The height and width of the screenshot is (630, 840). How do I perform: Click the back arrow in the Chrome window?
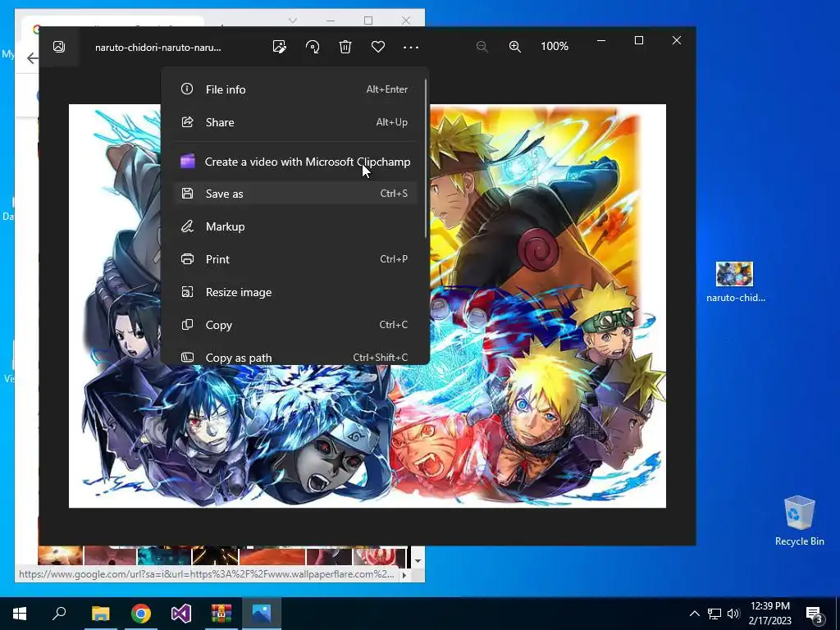(33, 58)
